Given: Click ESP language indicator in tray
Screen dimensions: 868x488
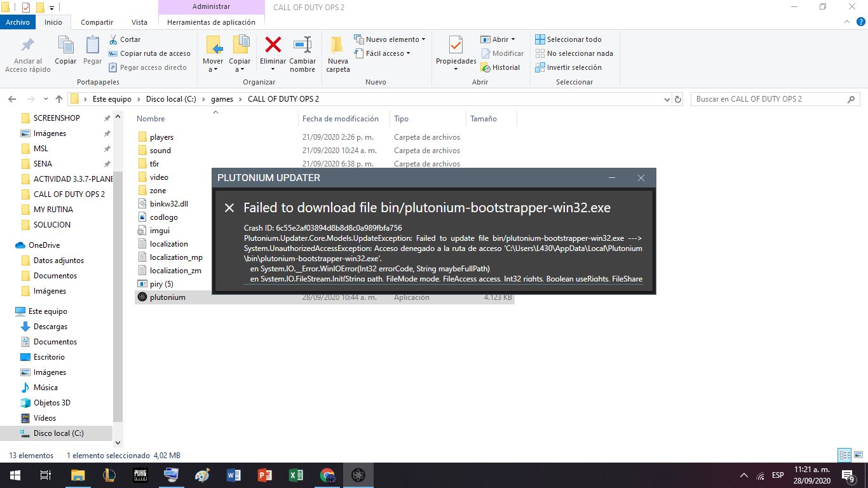Looking at the screenshot, I should pos(778,475).
